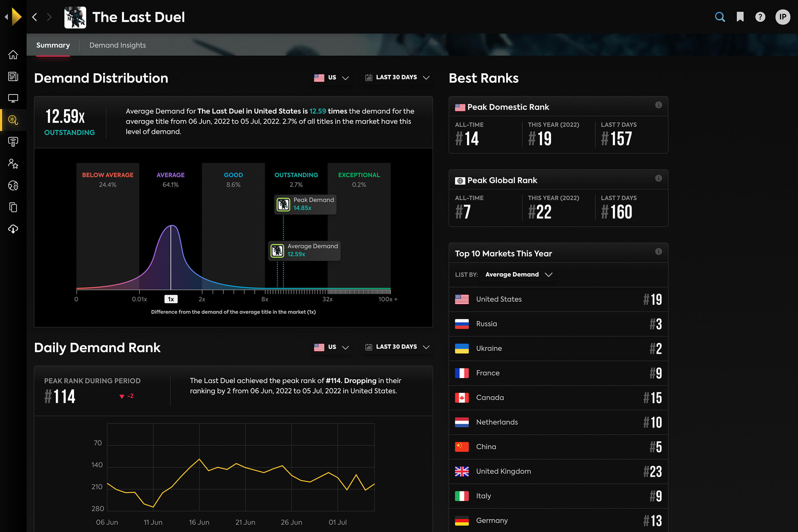Select China in top markets list

pos(559,447)
